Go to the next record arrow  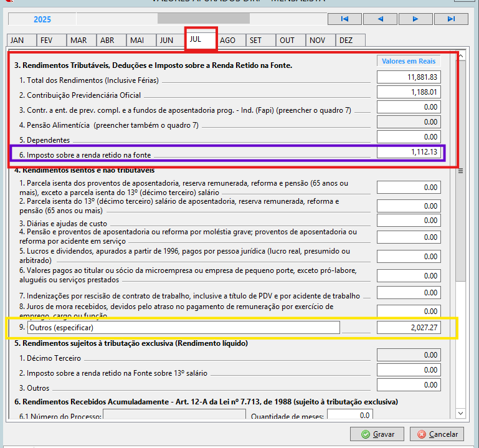click(415, 19)
